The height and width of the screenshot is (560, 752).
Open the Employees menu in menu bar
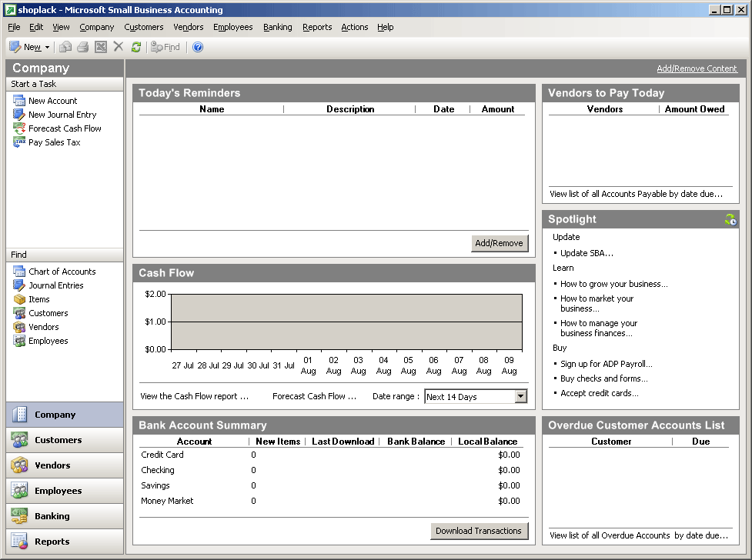(x=233, y=28)
